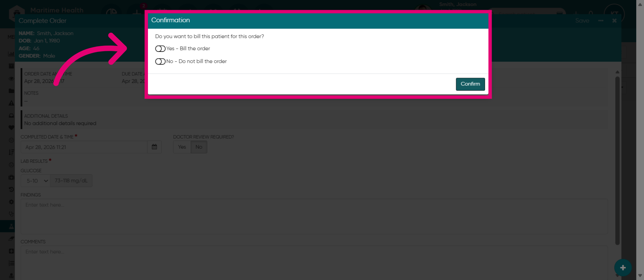
Task: Open the eraser sidebar icon
Action: [x=11, y=238]
